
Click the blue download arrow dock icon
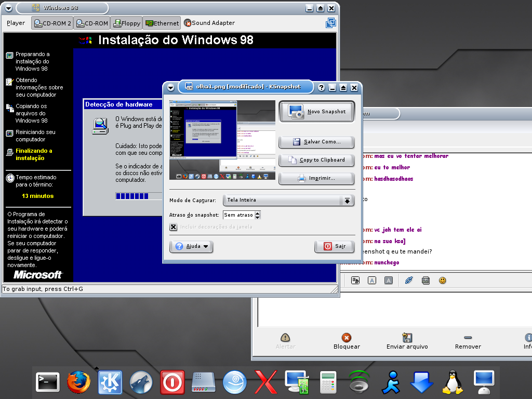pos(421,382)
